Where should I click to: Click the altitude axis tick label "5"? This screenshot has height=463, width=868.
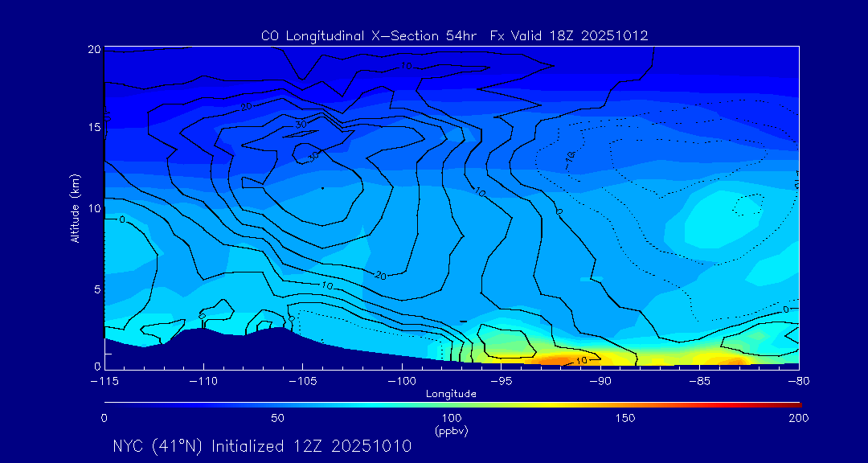(x=97, y=289)
